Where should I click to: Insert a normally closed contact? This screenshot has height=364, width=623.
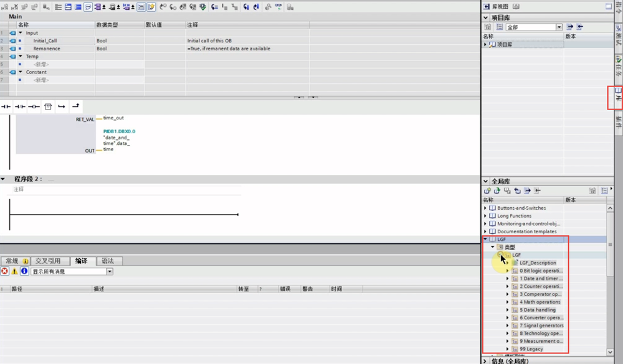[20, 107]
